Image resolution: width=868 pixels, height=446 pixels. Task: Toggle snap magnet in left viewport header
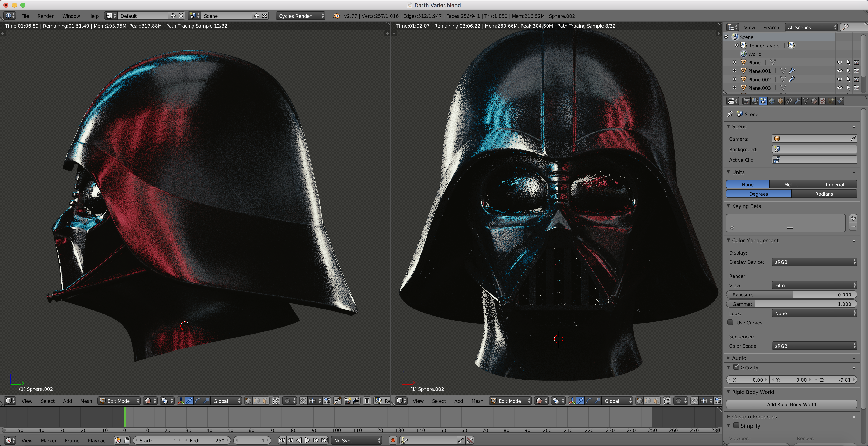[303, 400]
